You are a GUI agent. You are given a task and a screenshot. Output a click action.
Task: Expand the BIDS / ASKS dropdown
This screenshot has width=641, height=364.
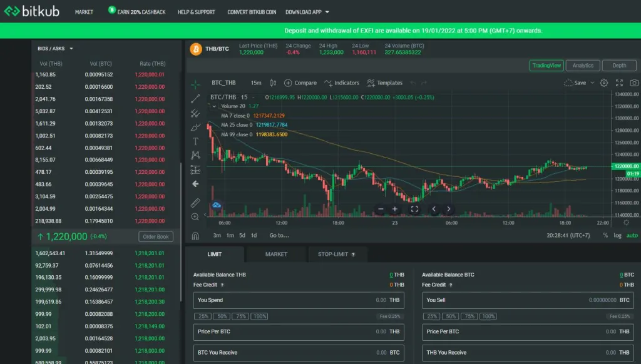coord(71,49)
